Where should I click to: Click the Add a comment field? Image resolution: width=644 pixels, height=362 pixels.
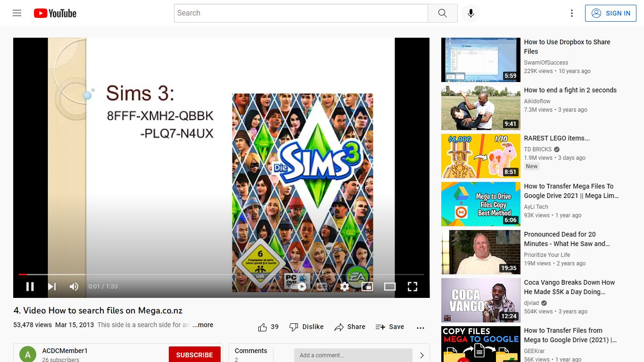(353, 355)
